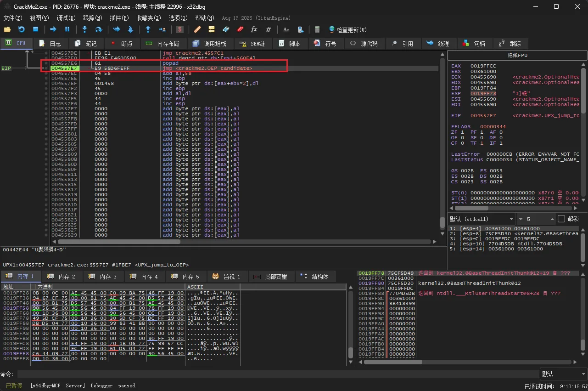The height and width of the screenshot is (391, 588).
Task: Click the intermodular calls toolbar icon
Action: point(300,29)
